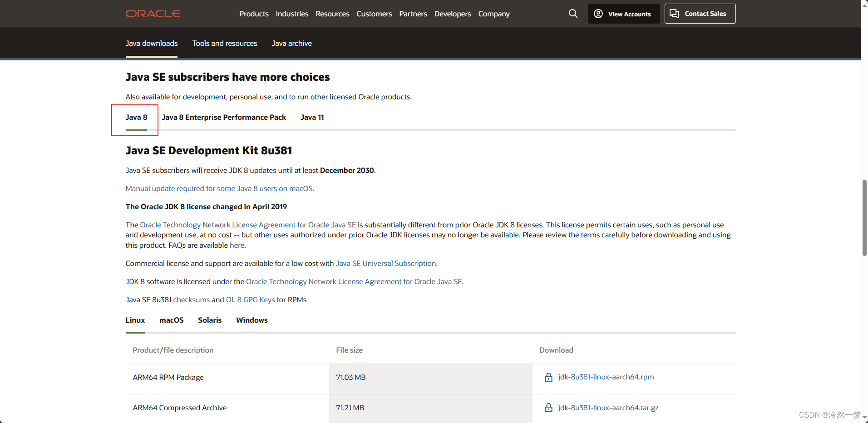
Task: Open the checksums link
Action: (x=192, y=300)
